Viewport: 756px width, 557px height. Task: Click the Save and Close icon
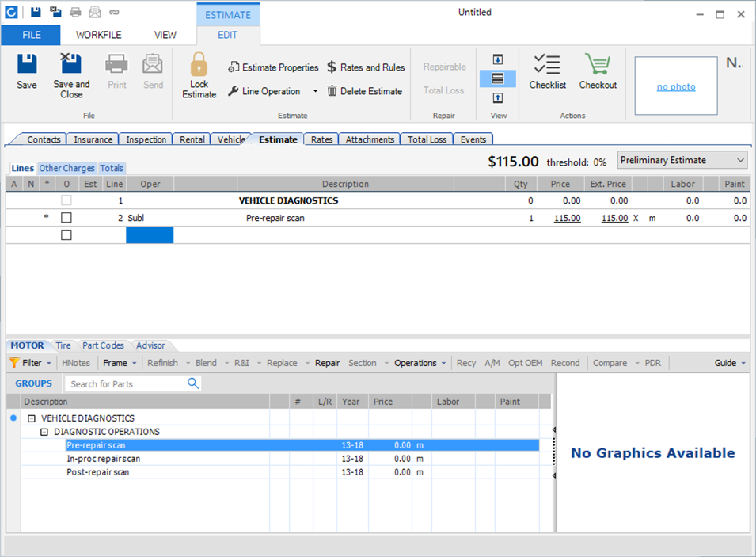pyautogui.click(x=71, y=65)
